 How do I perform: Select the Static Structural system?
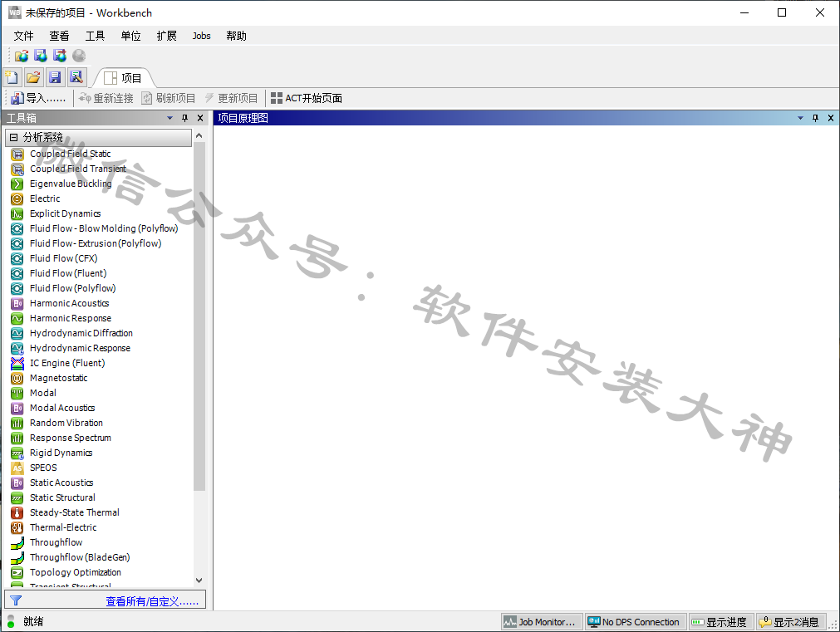coord(62,497)
